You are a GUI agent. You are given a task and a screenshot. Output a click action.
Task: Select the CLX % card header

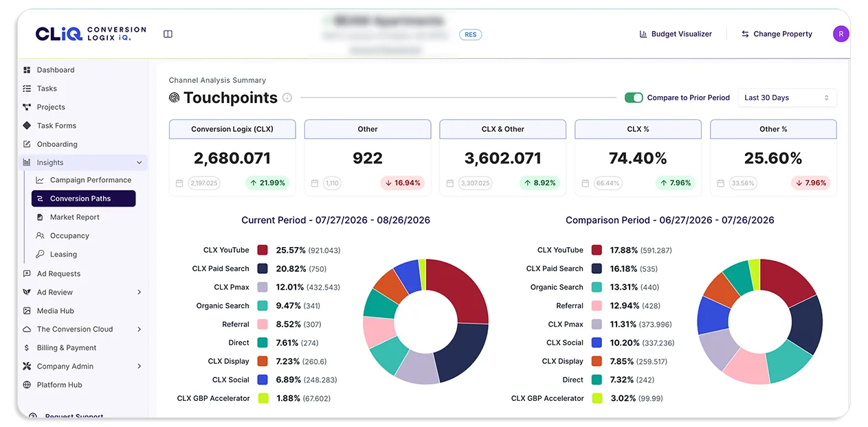click(x=638, y=129)
